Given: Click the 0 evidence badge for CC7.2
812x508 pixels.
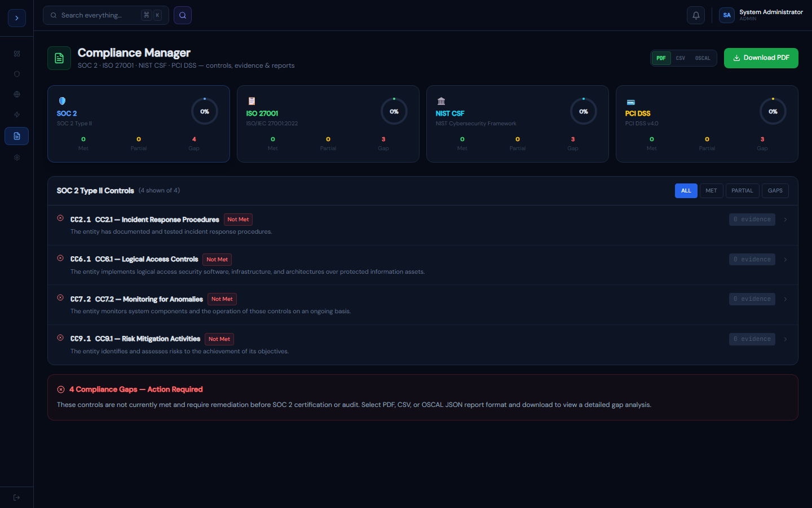Looking at the screenshot, I should click(752, 299).
